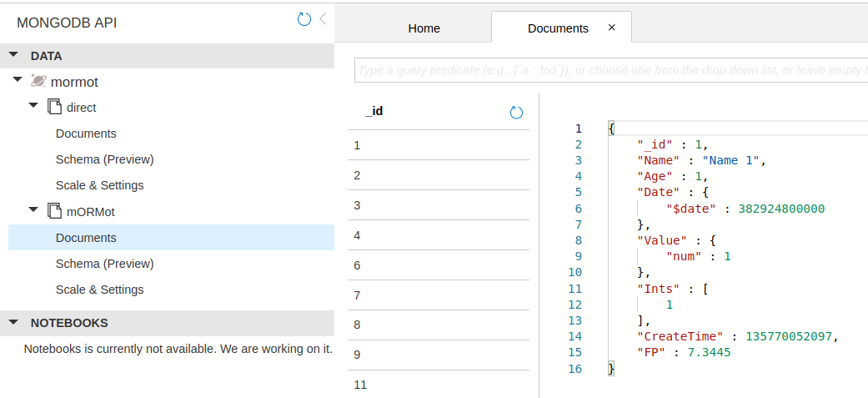Collapse the mORMot collection node
Image resolution: width=868 pixels, height=398 pixels.
click(33, 209)
